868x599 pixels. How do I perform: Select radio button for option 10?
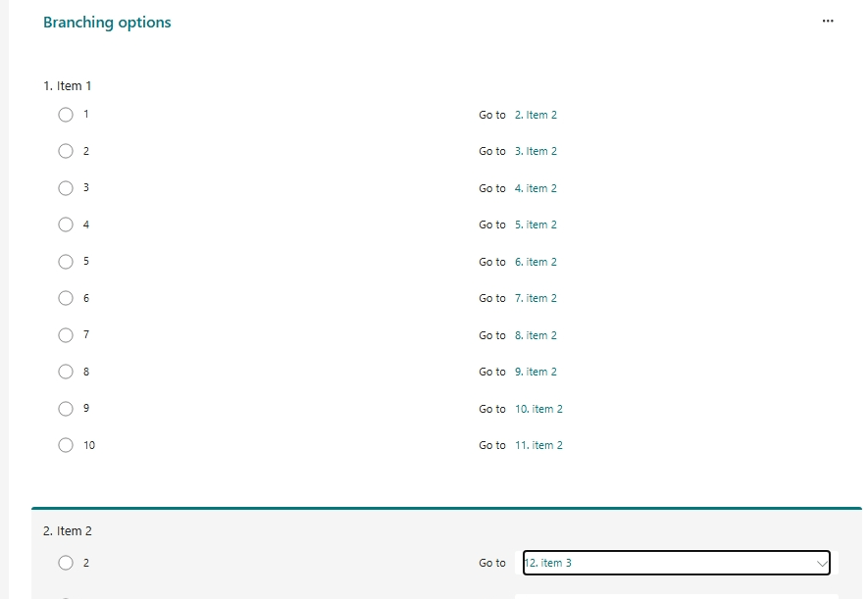(66, 444)
